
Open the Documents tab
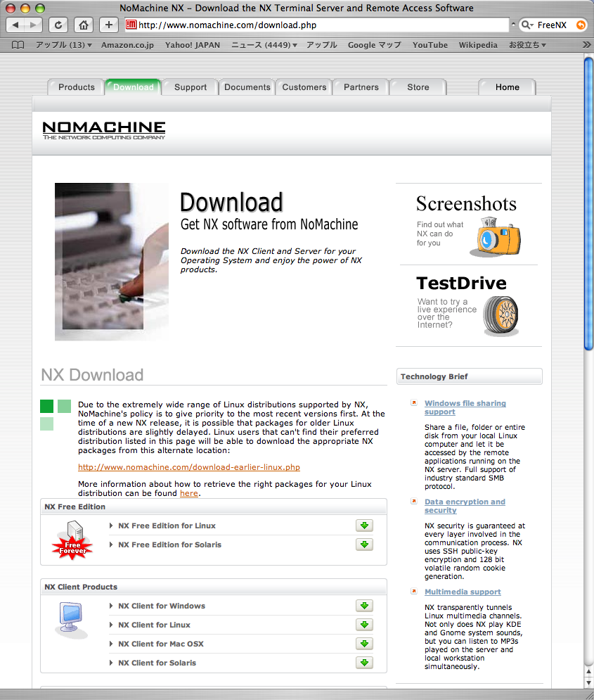pyautogui.click(x=247, y=87)
